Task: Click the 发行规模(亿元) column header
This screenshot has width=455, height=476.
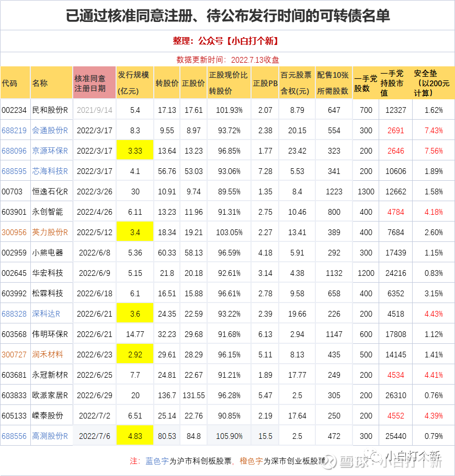Action: click(x=135, y=83)
